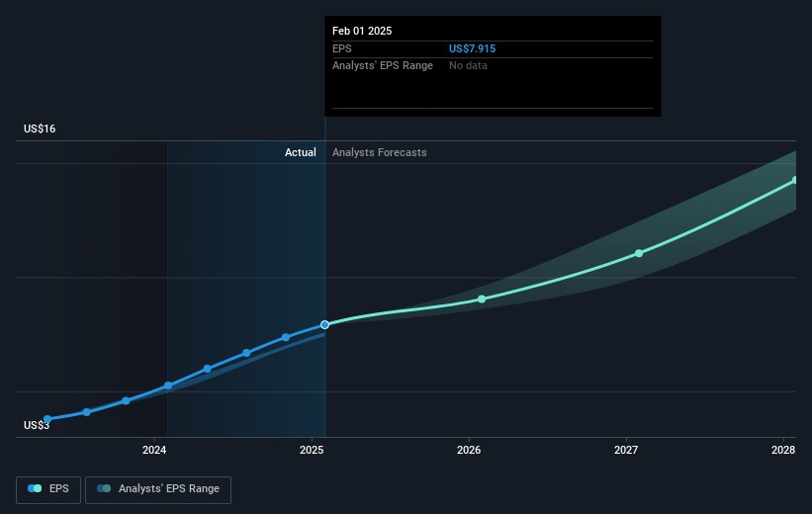Click the US$7.915 EPS value in tooltip

coord(471,48)
